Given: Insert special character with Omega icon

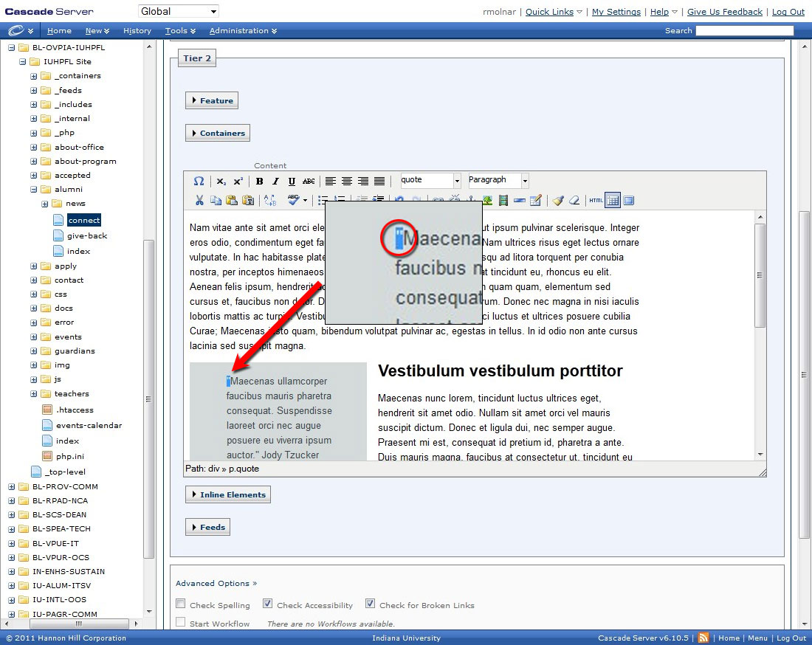Looking at the screenshot, I should pyautogui.click(x=199, y=182).
